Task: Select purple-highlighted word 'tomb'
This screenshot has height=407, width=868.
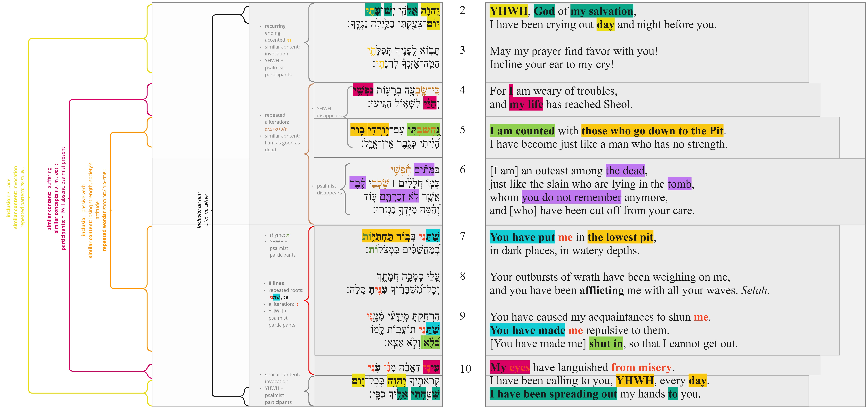Action: 679,184
